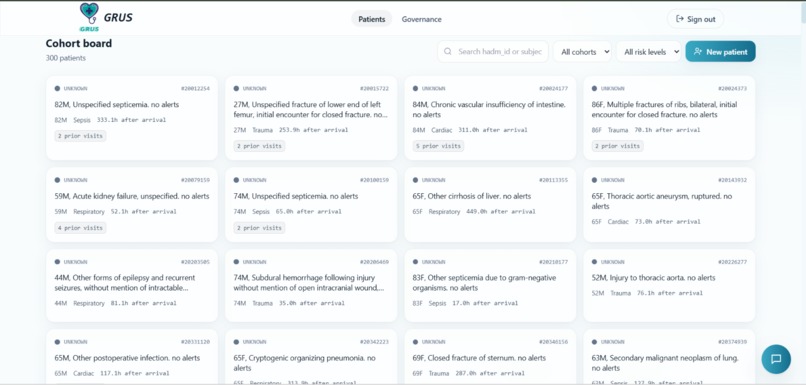Click status dot on card #20012254

click(57, 88)
